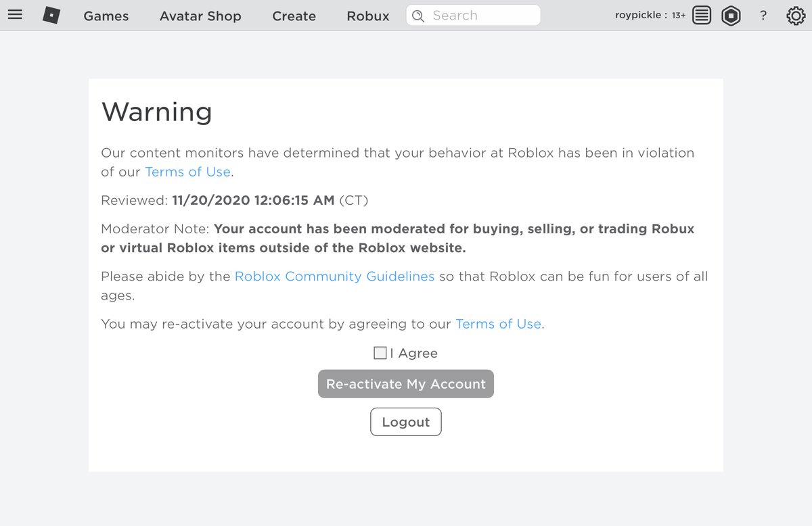
Task: Click the Search input field
Action: coord(473,15)
